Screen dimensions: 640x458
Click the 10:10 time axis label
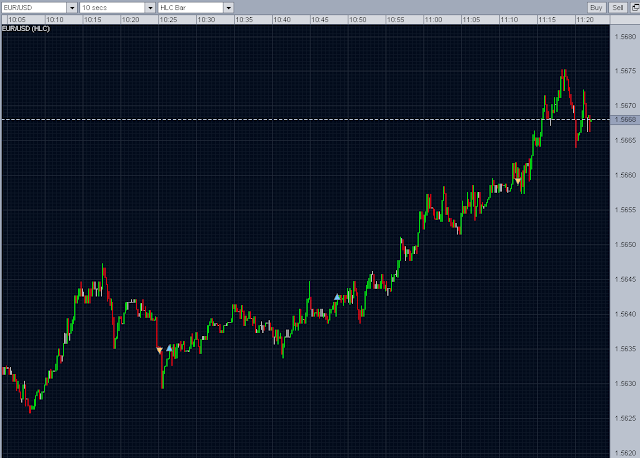tap(55, 20)
